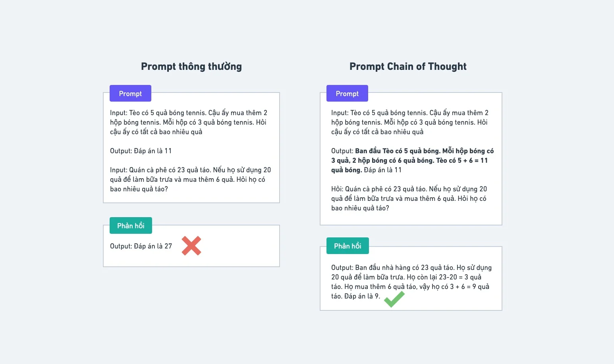Click the bold reasoning text starting Ban đầu Tèo
This screenshot has height=364, width=614.
[x=413, y=160]
